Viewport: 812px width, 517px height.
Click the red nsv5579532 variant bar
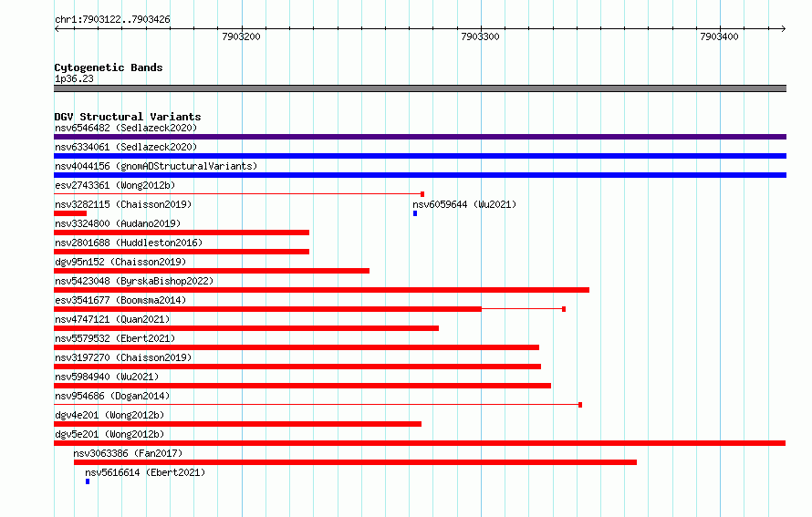pyautogui.click(x=297, y=347)
